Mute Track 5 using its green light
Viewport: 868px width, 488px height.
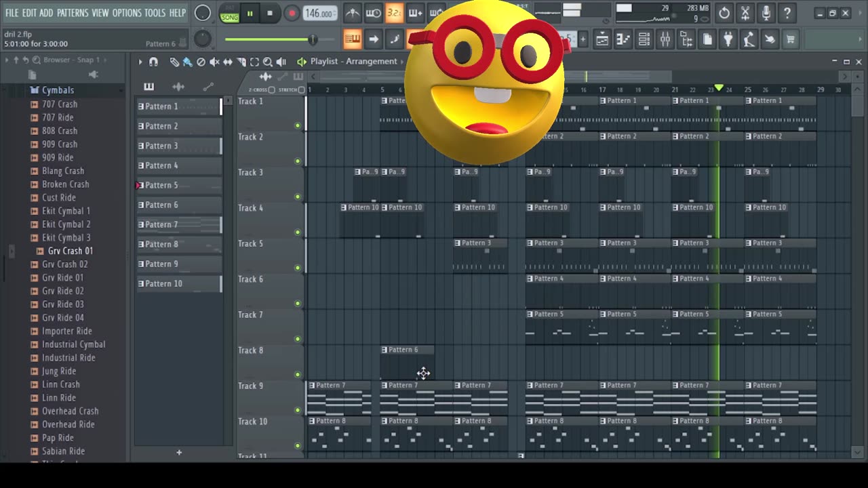pos(297,268)
